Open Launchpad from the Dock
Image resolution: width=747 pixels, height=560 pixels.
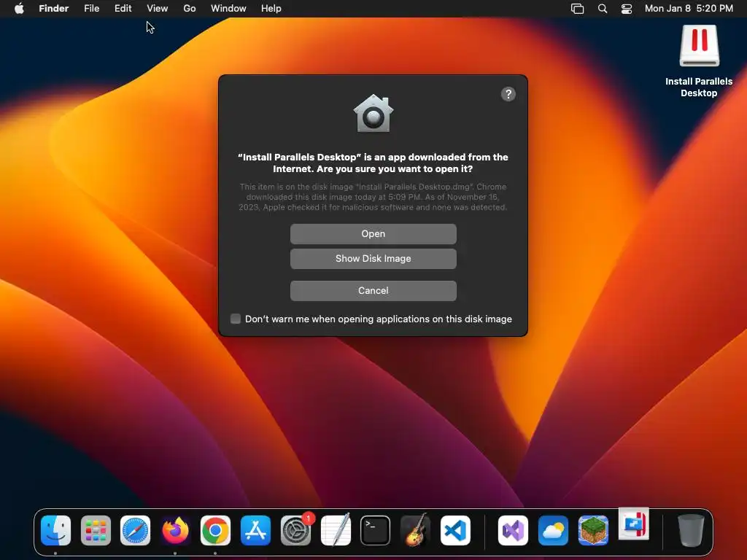96,531
